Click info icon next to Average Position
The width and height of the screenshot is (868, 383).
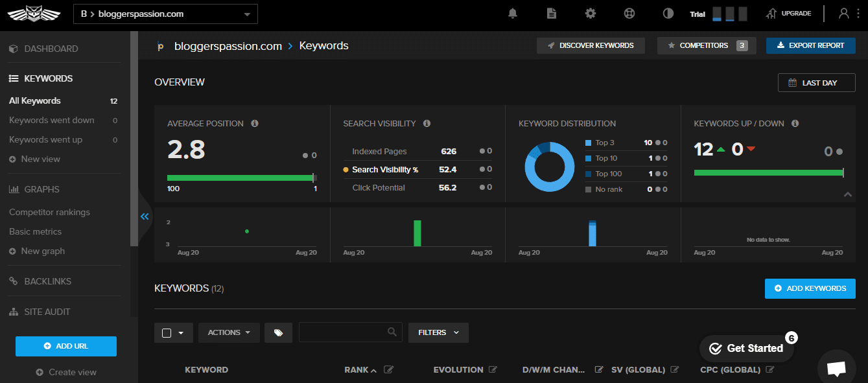[x=255, y=123]
